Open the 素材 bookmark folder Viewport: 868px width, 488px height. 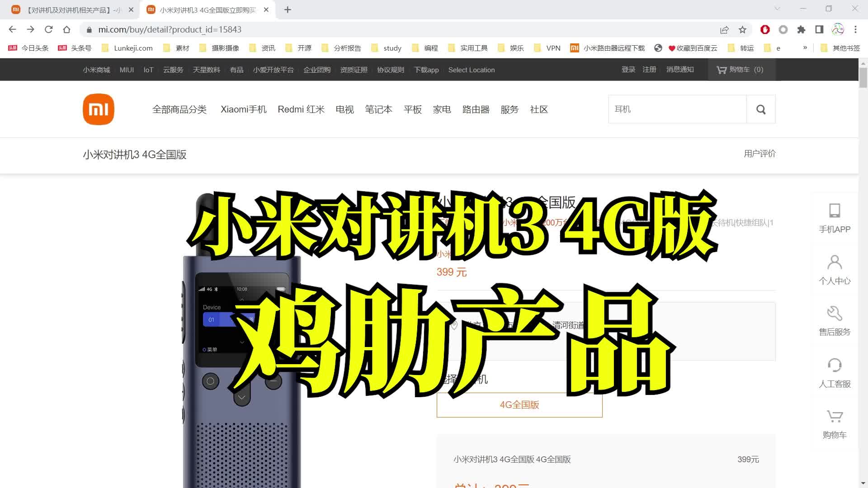click(x=176, y=48)
